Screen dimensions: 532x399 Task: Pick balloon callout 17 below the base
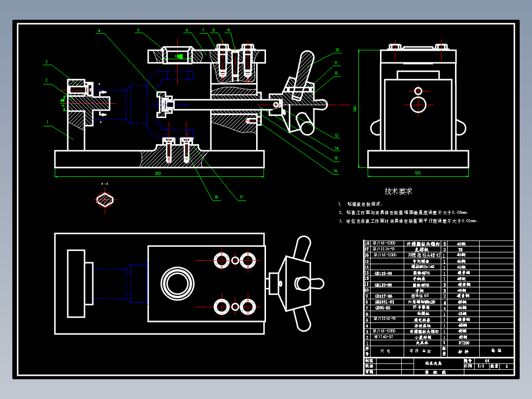(241, 197)
